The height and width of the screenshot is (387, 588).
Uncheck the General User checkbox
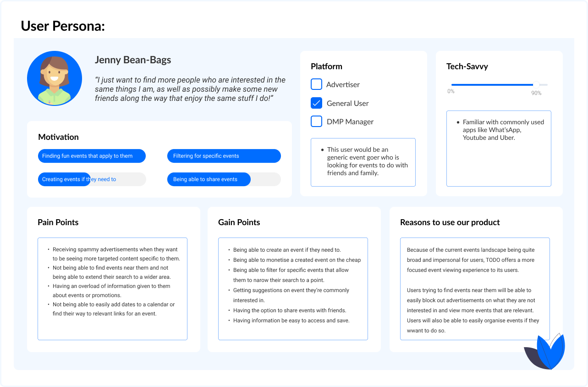316,103
